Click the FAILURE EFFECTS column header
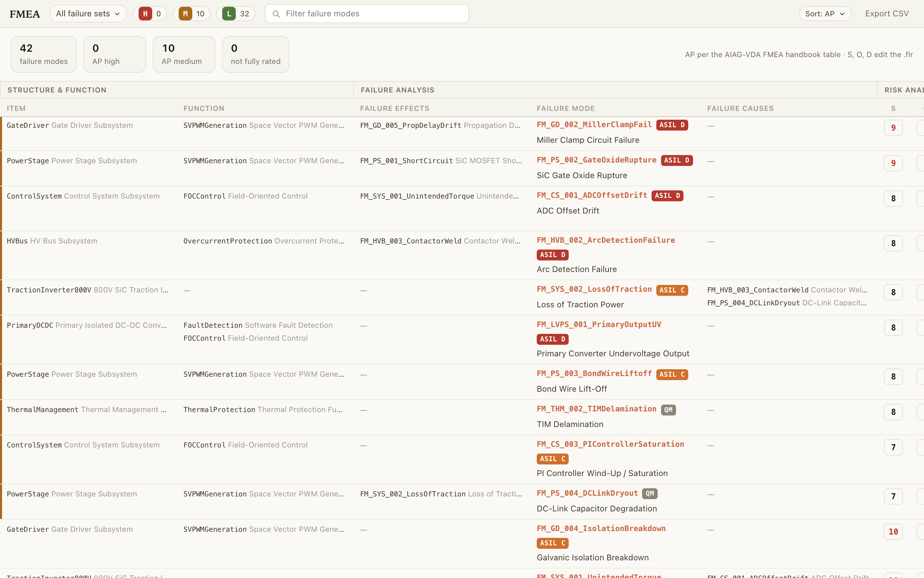The image size is (924, 578). (x=394, y=108)
